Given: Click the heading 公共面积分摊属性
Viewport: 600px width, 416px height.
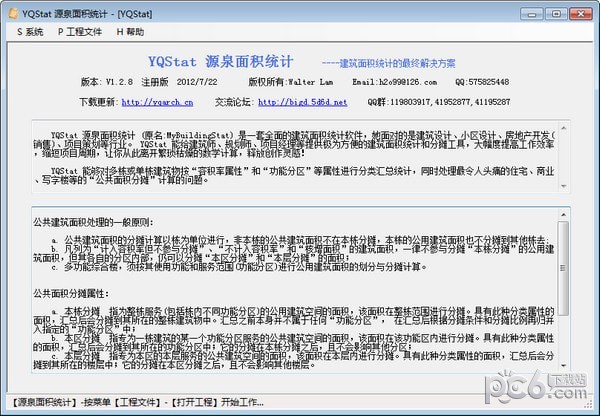Looking at the screenshot, I should coord(71,294).
